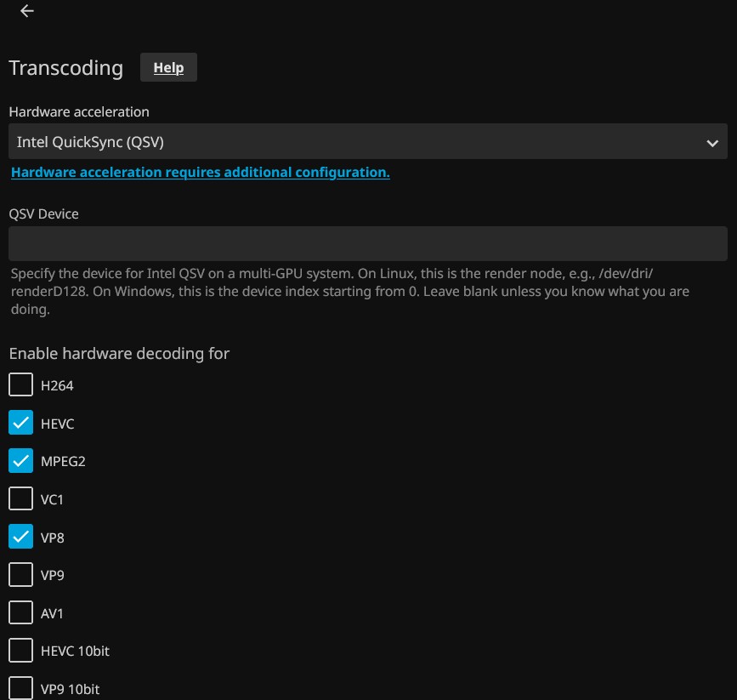Viewport: 737px width, 700px height.
Task: Turn on the HEVC 10bit checkbox
Action: [x=20, y=652]
